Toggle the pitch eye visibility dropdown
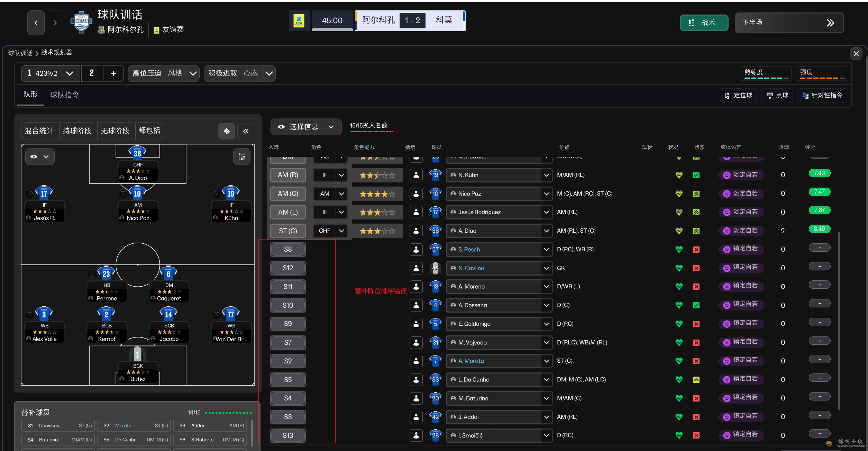The image size is (868, 451). click(39, 157)
